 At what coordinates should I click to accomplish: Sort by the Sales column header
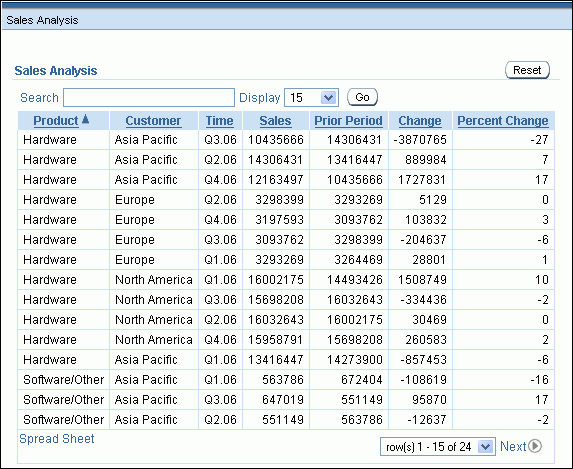(275, 121)
